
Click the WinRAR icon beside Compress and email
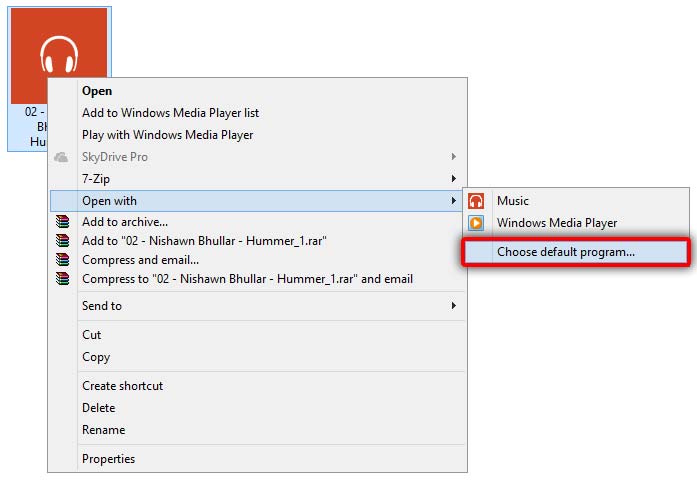point(63,260)
